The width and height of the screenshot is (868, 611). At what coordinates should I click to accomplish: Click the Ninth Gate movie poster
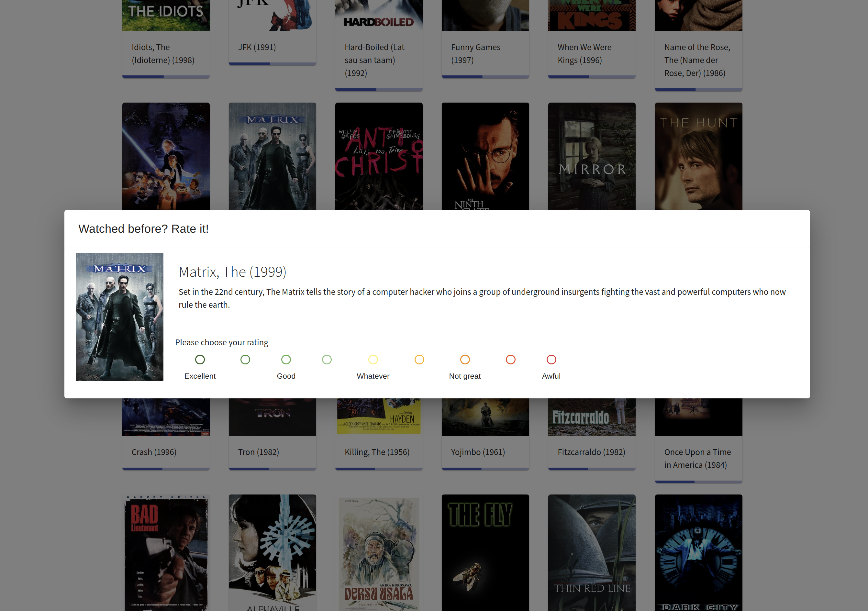[x=485, y=156]
